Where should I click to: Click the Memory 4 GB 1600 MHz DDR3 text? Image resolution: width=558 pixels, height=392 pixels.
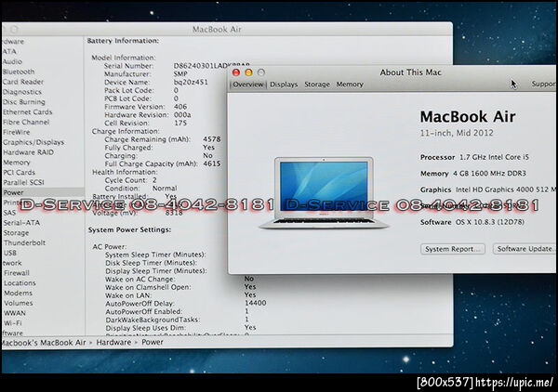coord(473,174)
